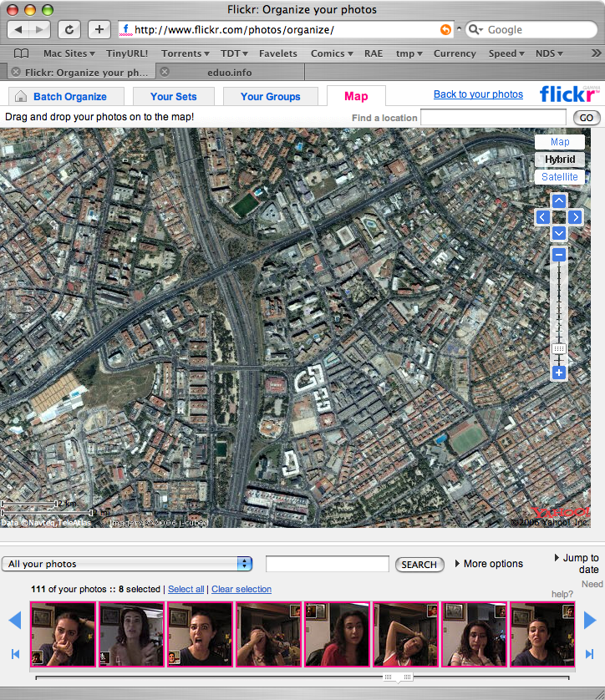Select the thumbnail of woman in red top
The width and height of the screenshot is (605, 700).
tap(337, 634)
